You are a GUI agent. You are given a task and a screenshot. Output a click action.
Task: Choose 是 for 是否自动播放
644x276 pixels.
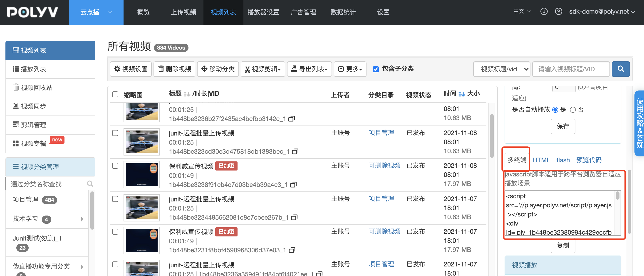click(555, 110)
